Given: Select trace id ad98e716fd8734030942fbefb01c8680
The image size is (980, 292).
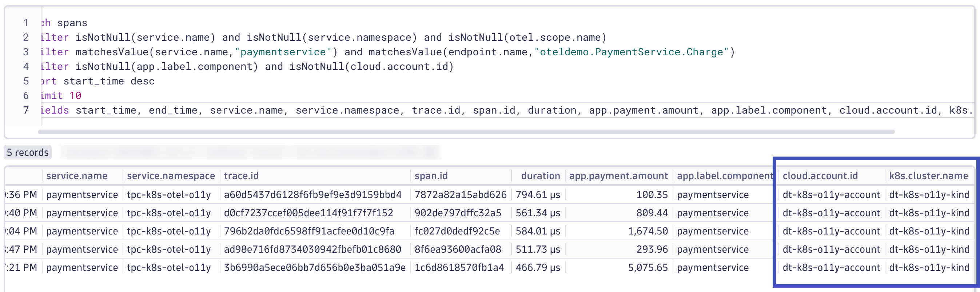Looking at the screenshot, I should click(x=313, y=249).
